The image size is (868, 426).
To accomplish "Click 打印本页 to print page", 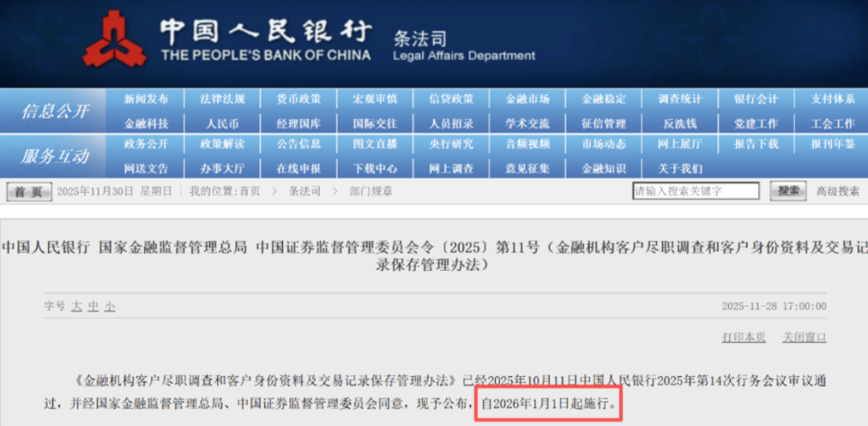I will pyautogui.click(x=743, y=338).
